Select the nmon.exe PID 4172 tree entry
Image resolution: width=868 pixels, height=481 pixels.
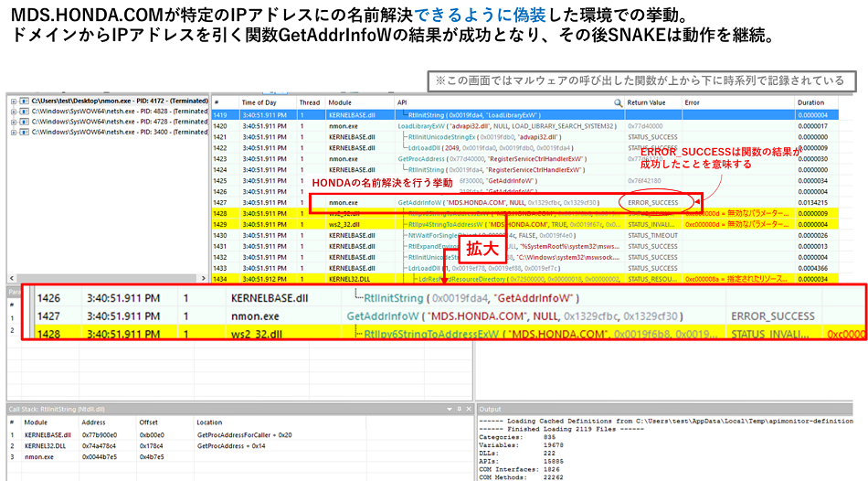120,101
